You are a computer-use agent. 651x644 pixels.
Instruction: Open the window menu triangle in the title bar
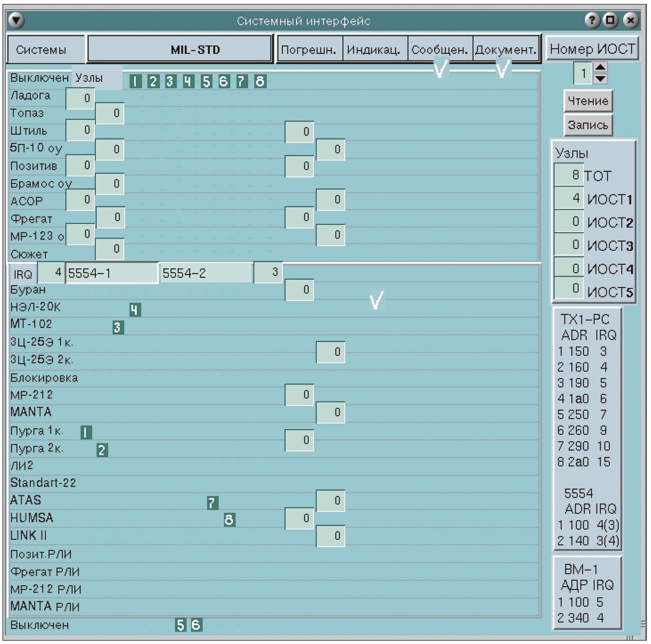click(x=16, y=20)
